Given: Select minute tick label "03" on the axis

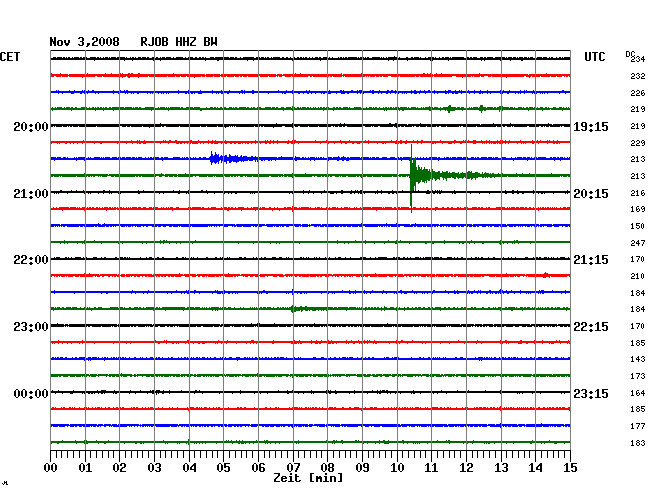Looking at the screenshot, I should [154, 467].
